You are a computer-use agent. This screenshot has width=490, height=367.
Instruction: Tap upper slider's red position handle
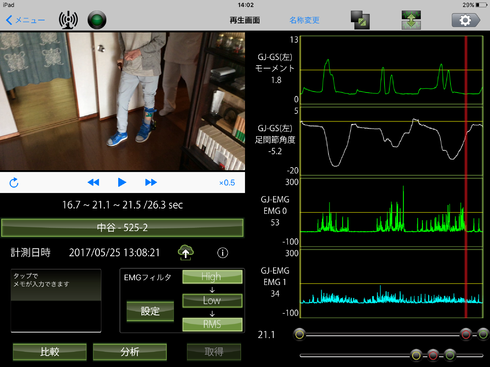[466, 334]
